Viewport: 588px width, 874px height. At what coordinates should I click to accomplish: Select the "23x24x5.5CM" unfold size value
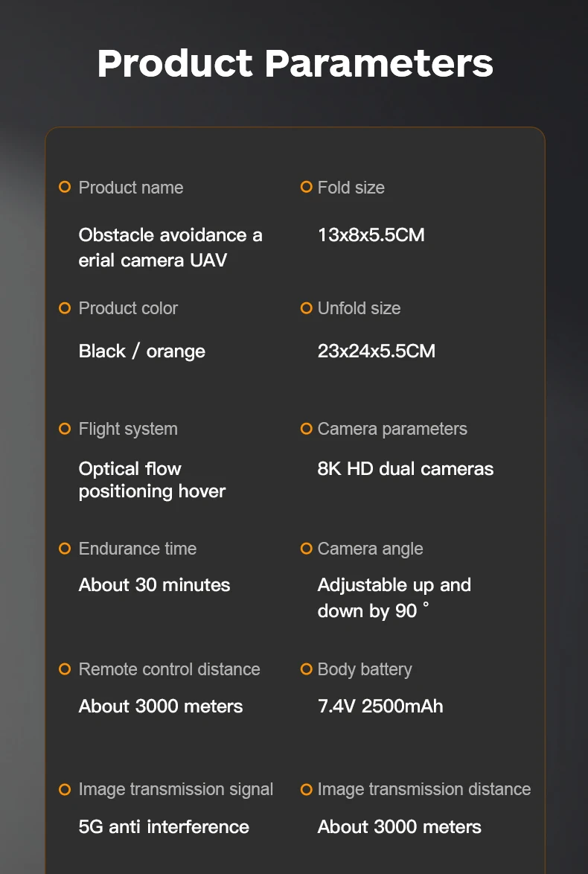click(376, 351)
